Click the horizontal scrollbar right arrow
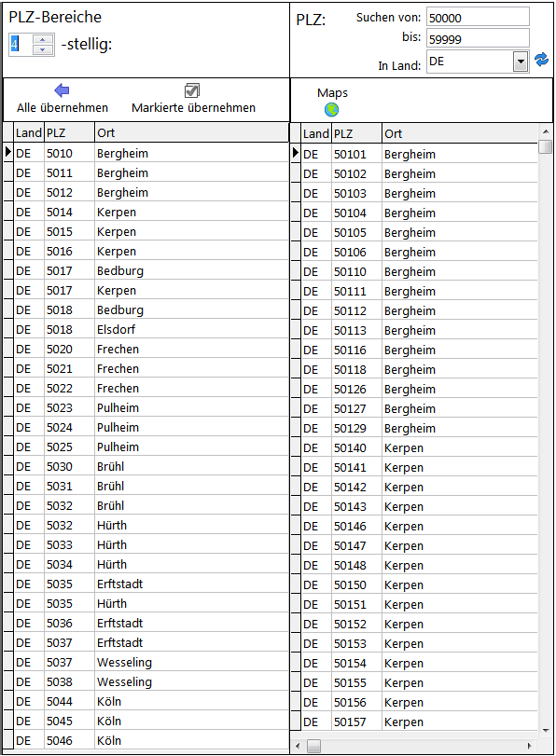This screenshot has height=756, width=556. tap(530, 746)
